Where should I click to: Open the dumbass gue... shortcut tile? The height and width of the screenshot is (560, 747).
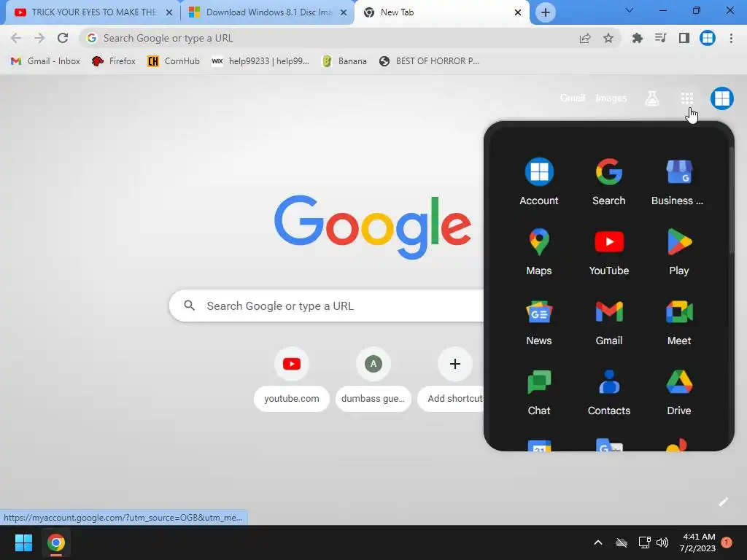click(373, 379)
